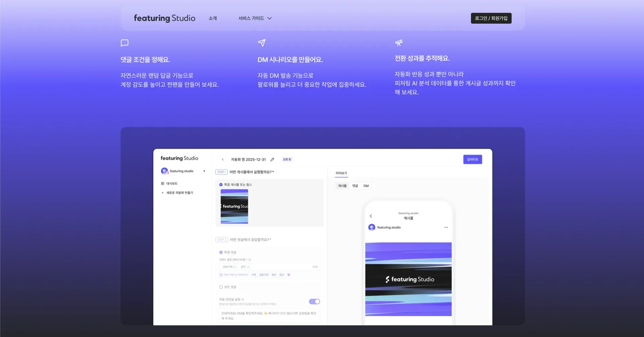Click the heading DM 시나리오를 만들어요.
644x337 pixels.
[x=290, y=60]
